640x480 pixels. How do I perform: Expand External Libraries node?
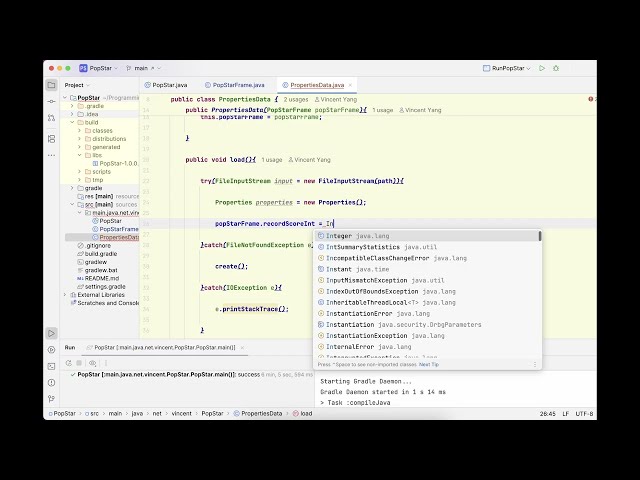click(x=65, y=295)
